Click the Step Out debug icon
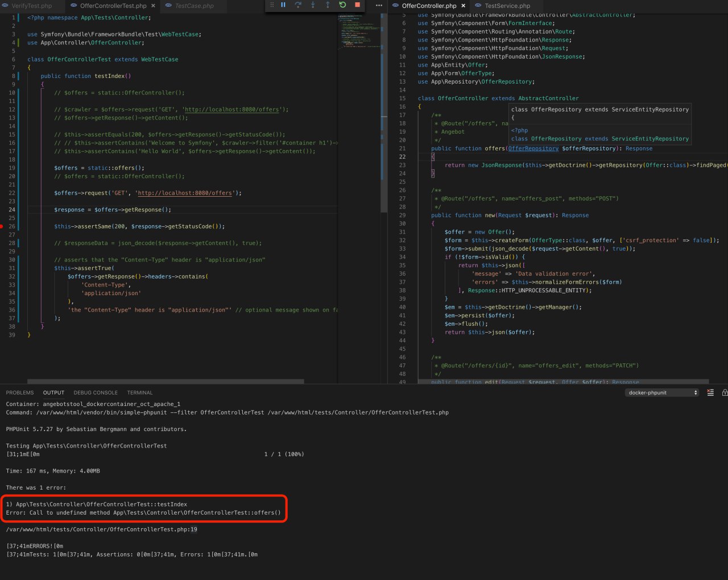The image size is (728, 580). [328, 5]
